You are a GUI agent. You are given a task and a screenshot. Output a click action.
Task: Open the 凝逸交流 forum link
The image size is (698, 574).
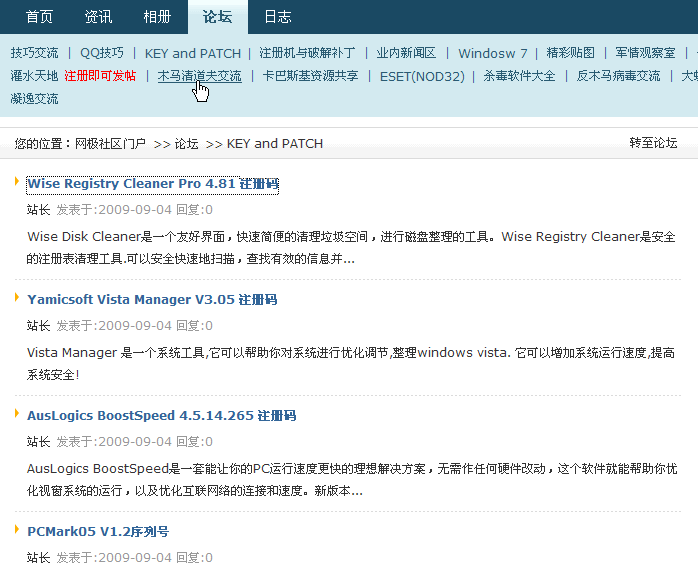34,98
